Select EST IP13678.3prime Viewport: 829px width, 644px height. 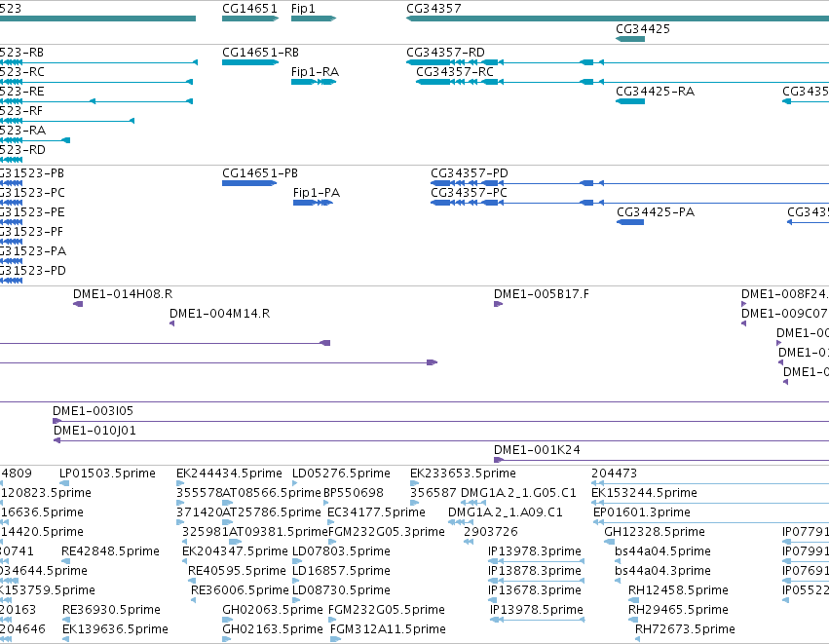(x=535, y=591)
